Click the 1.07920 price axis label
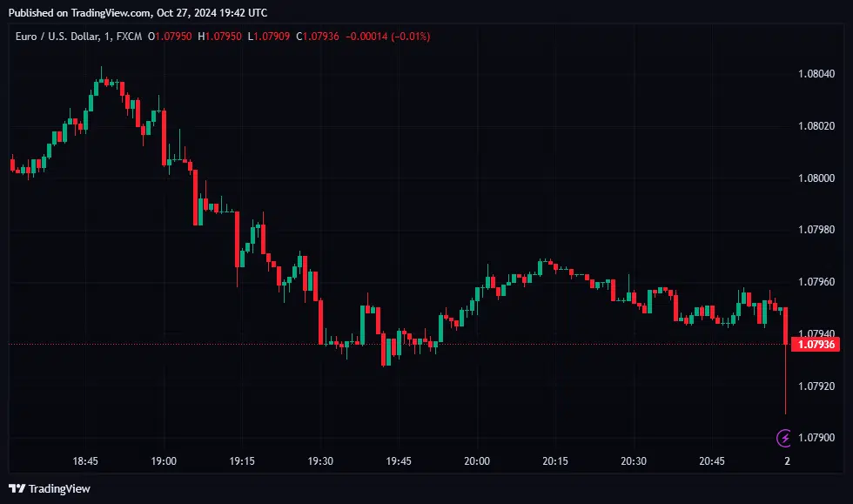The height and width of the screenshot is (504, 853). pos(816,386)
